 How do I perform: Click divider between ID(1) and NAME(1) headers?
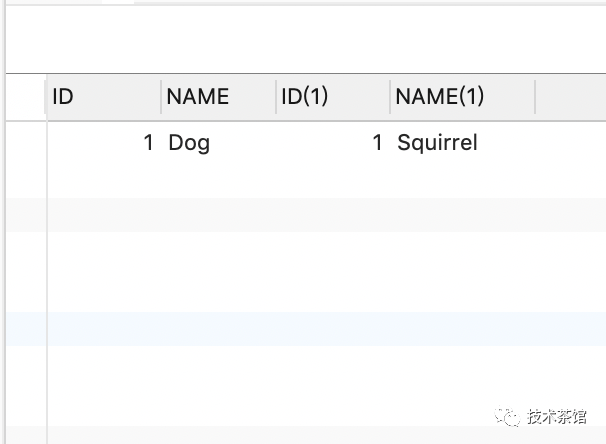pos(390,97)
